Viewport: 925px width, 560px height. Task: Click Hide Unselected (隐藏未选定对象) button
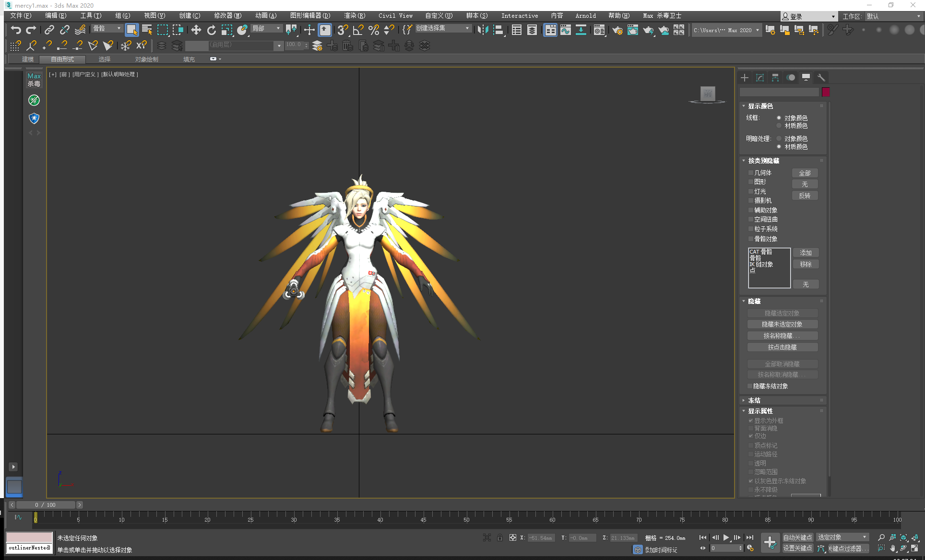(782, 325)
